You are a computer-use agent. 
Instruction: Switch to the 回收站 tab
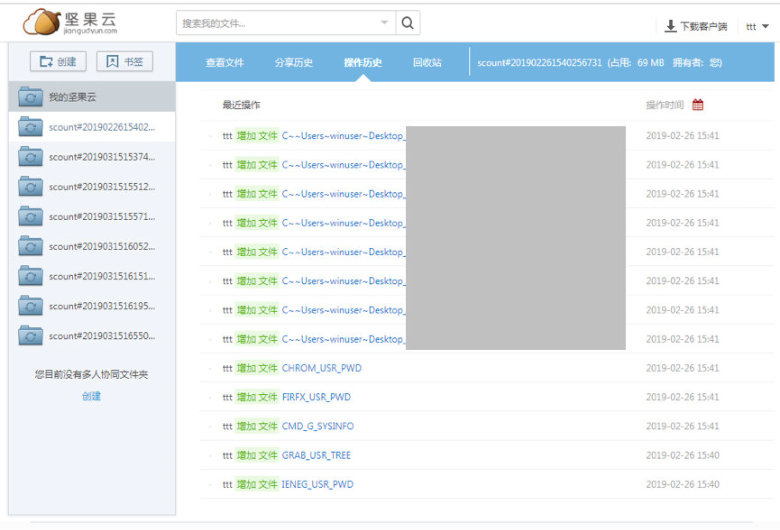(x=427, y=63)
